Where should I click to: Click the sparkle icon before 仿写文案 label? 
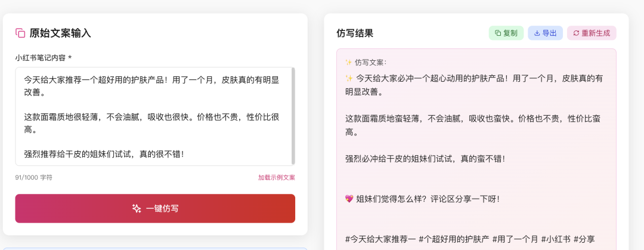pyautogui.click(x=349, y=62)
